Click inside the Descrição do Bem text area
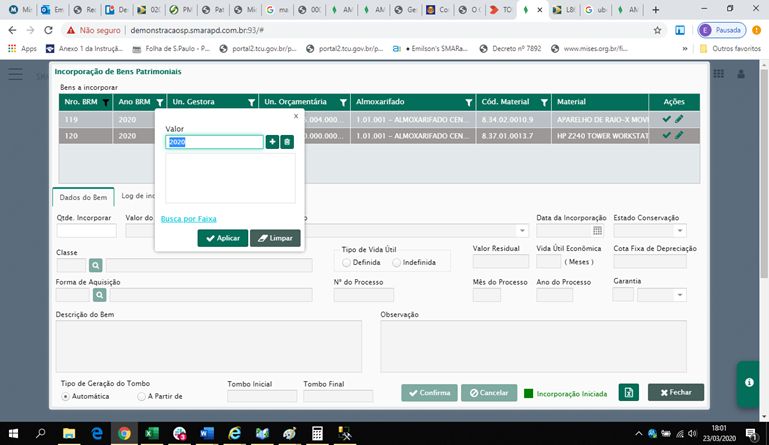This screenshot has width=769, height=445. (x=208, y=345)
